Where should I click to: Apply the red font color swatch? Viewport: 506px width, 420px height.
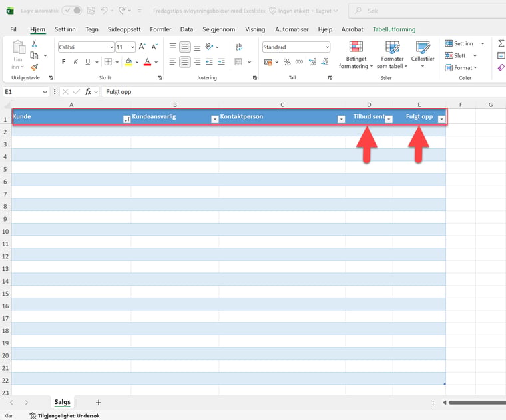coord(148,62)
